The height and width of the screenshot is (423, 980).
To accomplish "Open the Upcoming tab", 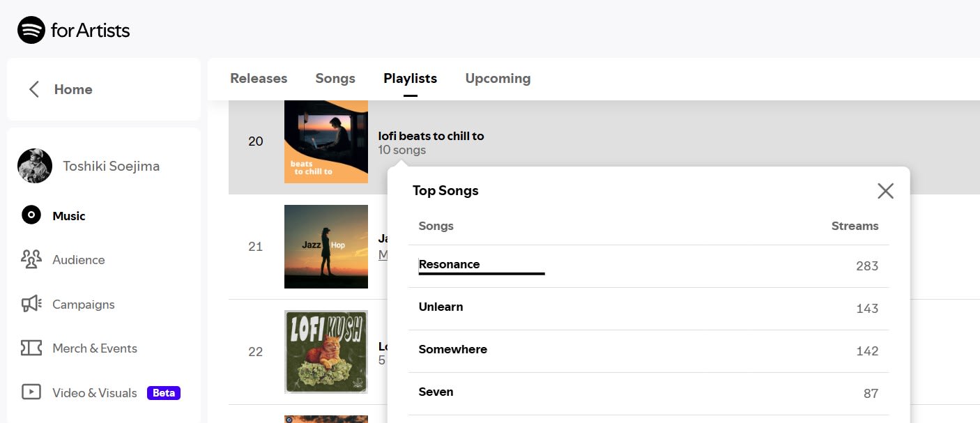I will 498,79.
